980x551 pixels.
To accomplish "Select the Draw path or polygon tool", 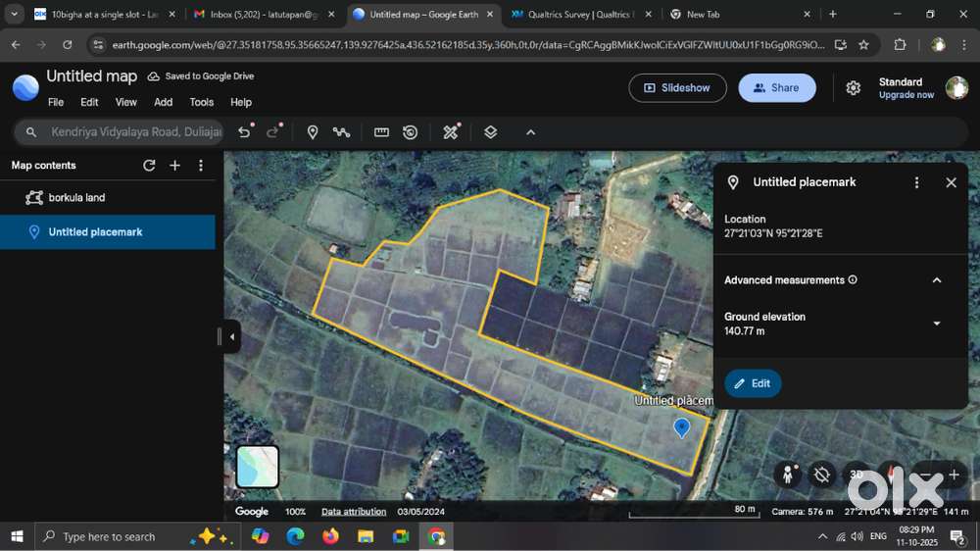I will coord(341,132).
